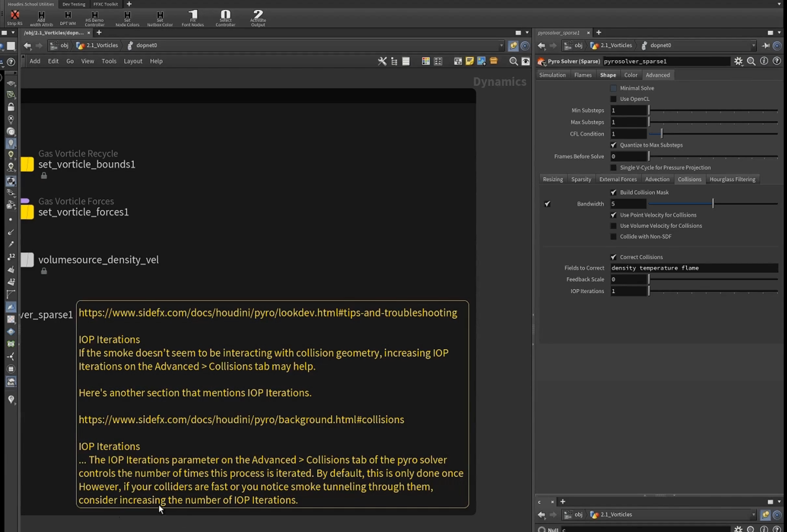Open the parameter gear menu for pyrosolver_sparse1
This screenshot has height=532, width=787.
tap(738, 61)
